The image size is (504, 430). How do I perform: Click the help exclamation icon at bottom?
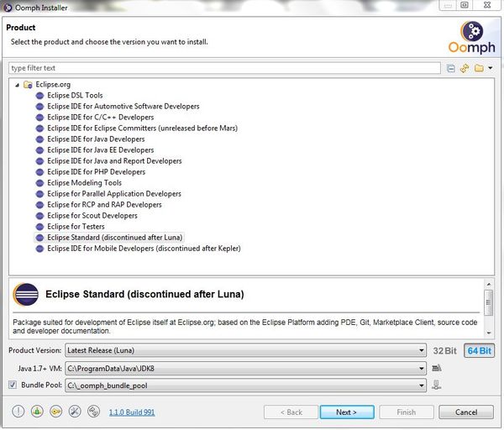point(18,412)
